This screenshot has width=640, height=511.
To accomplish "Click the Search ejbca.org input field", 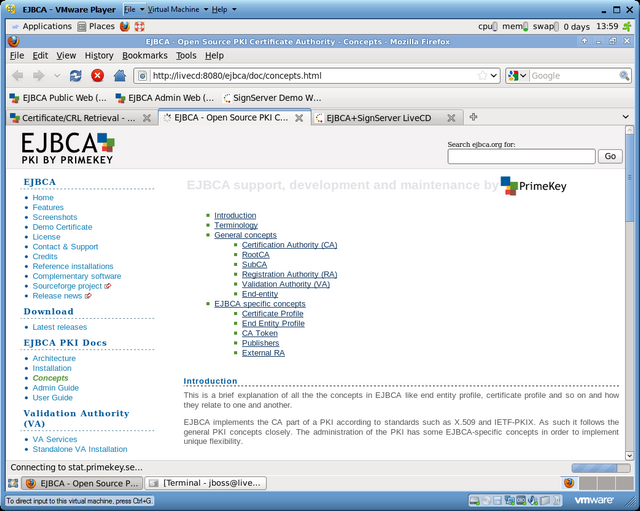I will pyautogui.click(x=521, y=156).
